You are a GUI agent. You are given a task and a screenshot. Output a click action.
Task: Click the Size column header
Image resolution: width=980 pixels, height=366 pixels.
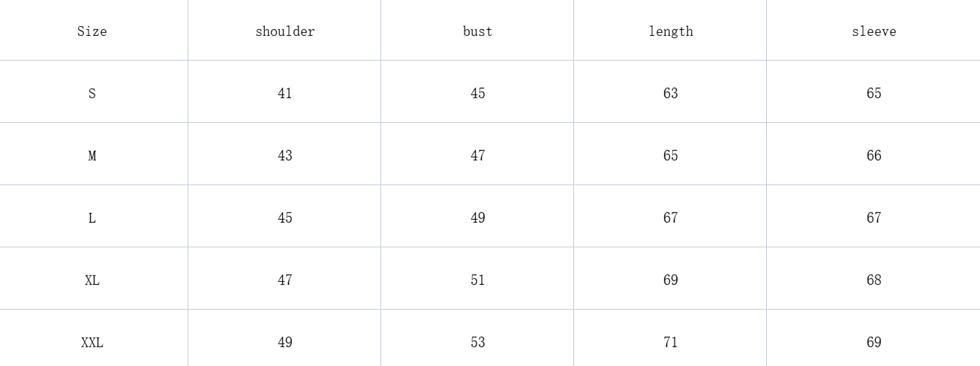pyautogui.click(x=92, y=31)
